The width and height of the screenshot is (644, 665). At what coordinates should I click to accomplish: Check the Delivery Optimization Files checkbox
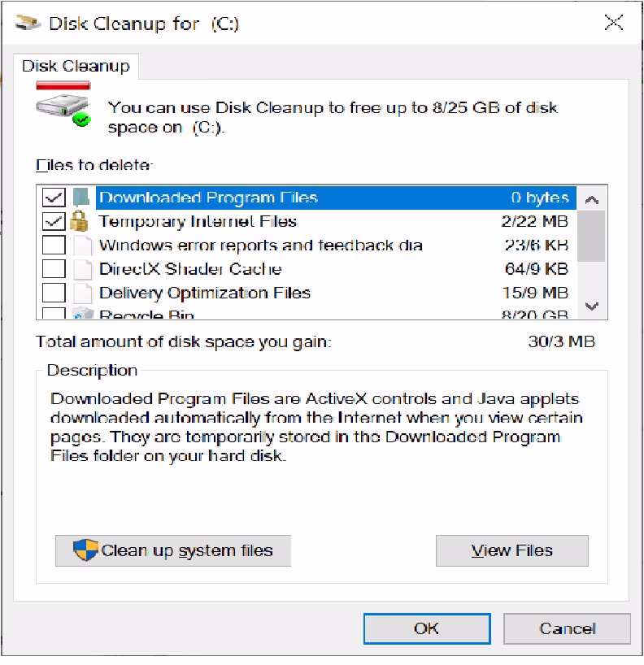tap(54, 293)
